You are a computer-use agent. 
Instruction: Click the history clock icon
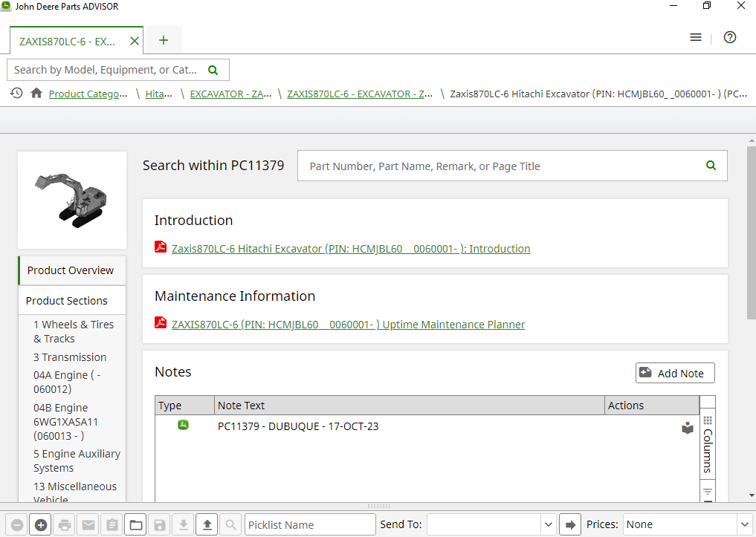pos(16,94)
